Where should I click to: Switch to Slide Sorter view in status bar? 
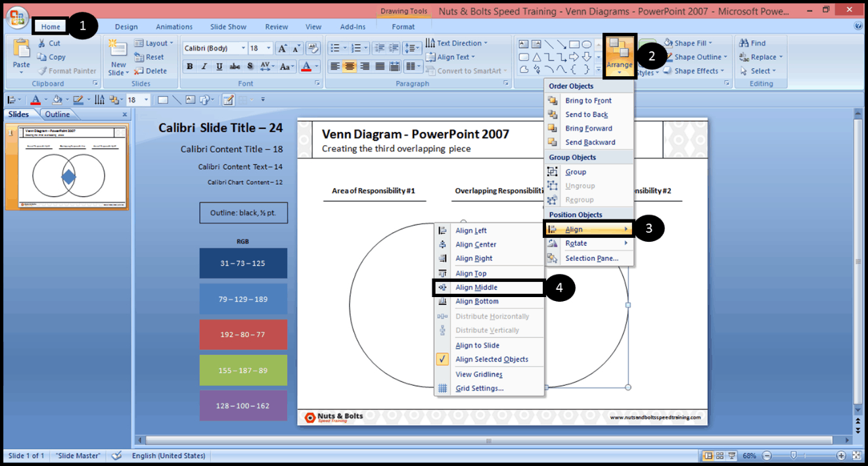pyautogui.click(x=720, y=455)
